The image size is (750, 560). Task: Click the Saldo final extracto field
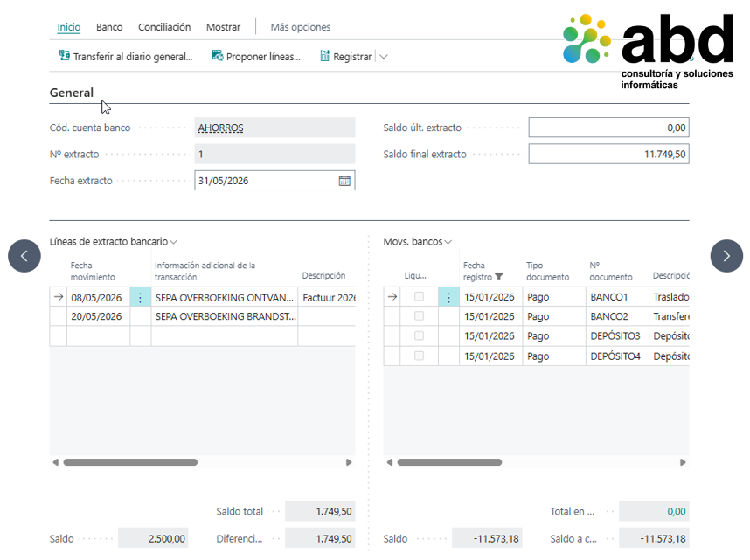[x=608, y=154]
